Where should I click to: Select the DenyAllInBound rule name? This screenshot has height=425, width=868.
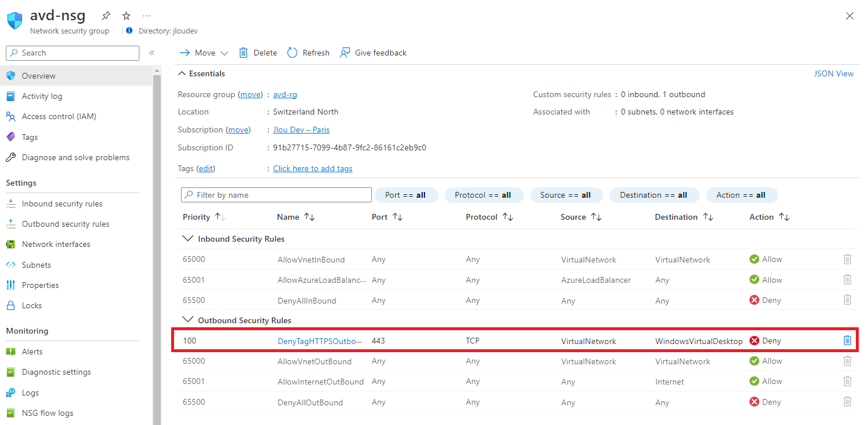(306, 301)
